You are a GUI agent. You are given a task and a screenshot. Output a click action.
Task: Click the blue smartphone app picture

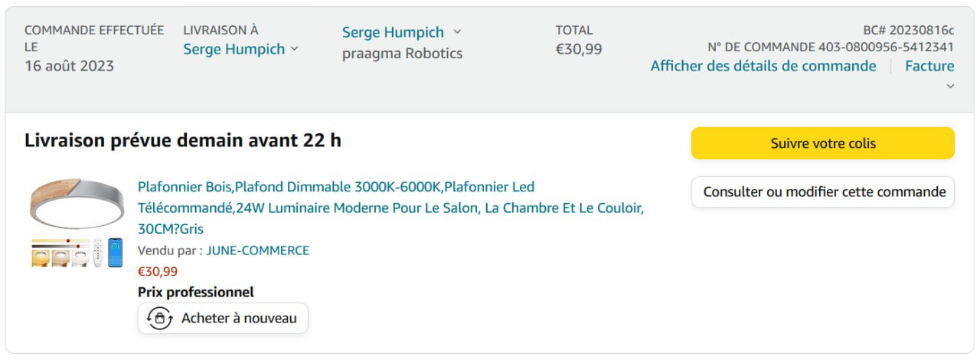click(x=115, y=253)
